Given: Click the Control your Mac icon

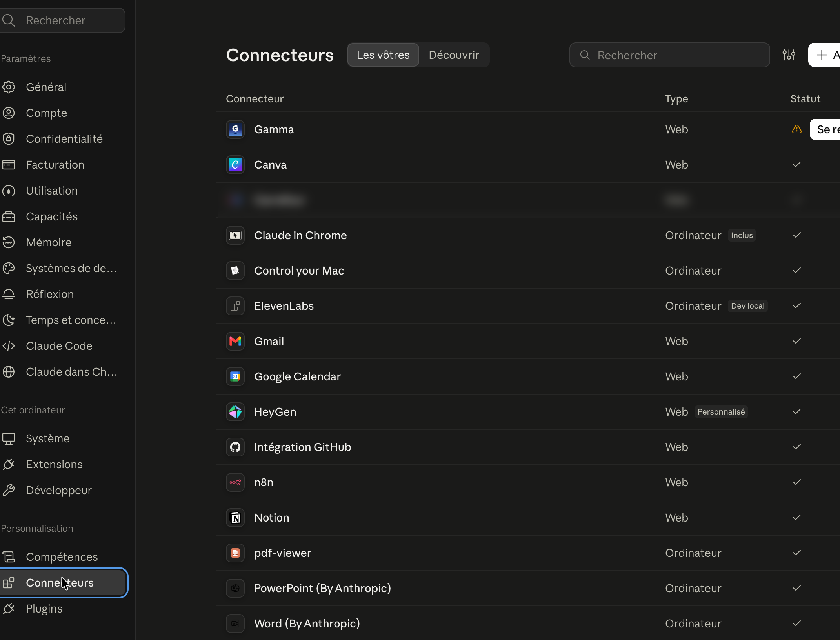Looking at the screenshot, I should pos(235,271).
